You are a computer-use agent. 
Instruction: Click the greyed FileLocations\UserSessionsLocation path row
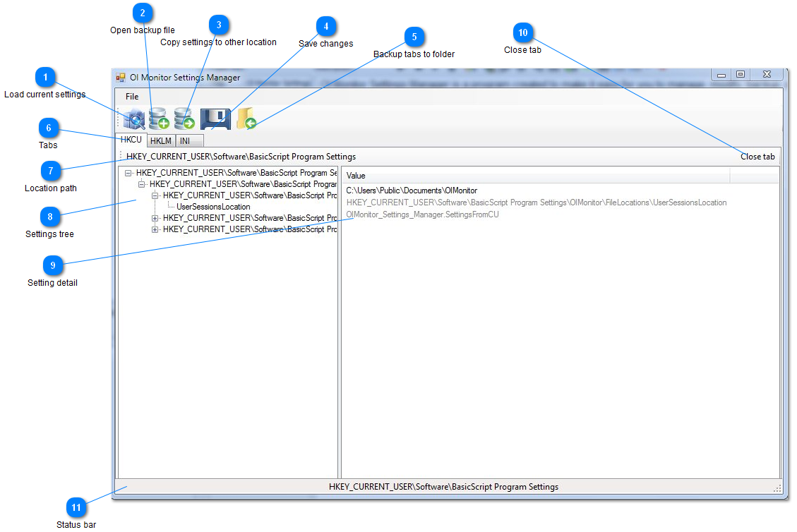coord(537,202)
